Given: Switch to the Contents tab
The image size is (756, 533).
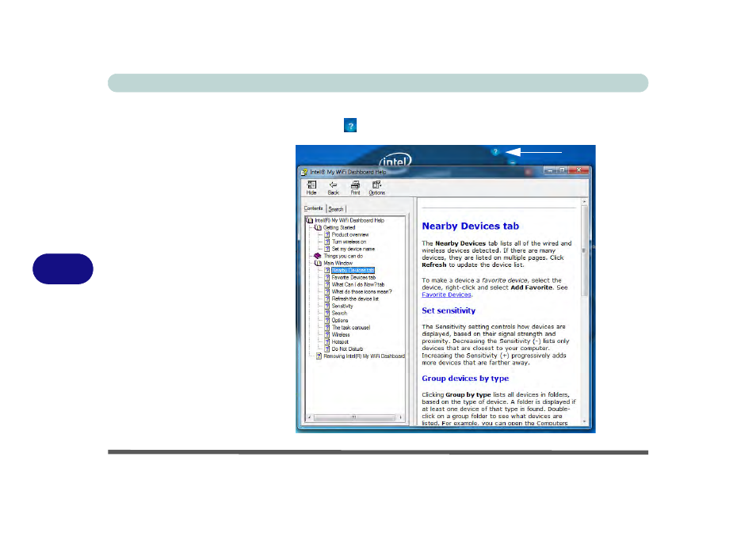Looking at the screenshot, I should 313,208.
